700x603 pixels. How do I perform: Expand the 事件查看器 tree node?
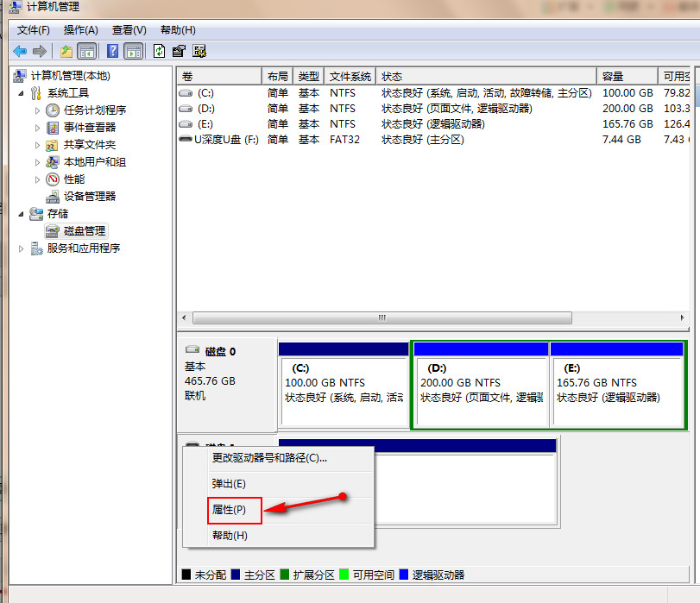pos(37,127)
